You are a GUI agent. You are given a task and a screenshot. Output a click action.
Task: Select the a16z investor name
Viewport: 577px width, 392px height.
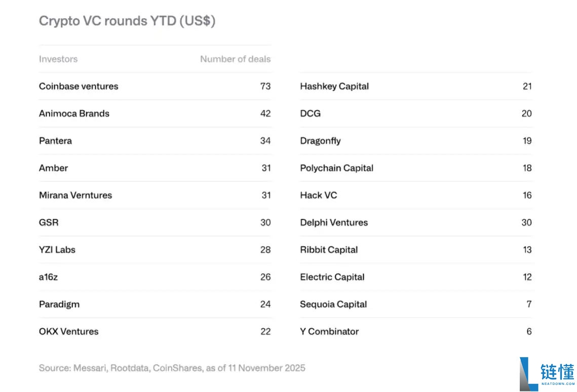pyautogui.click(x=48, y=277)
